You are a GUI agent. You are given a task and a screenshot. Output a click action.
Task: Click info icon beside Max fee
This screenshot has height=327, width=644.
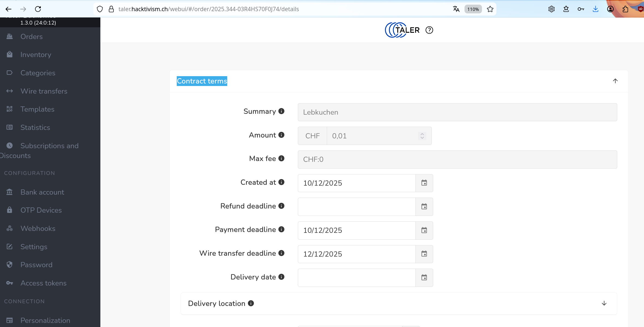pos(281,158)
